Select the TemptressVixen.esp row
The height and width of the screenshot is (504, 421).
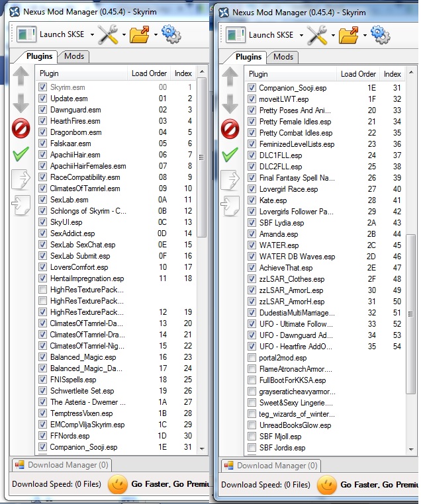point(116,413)
